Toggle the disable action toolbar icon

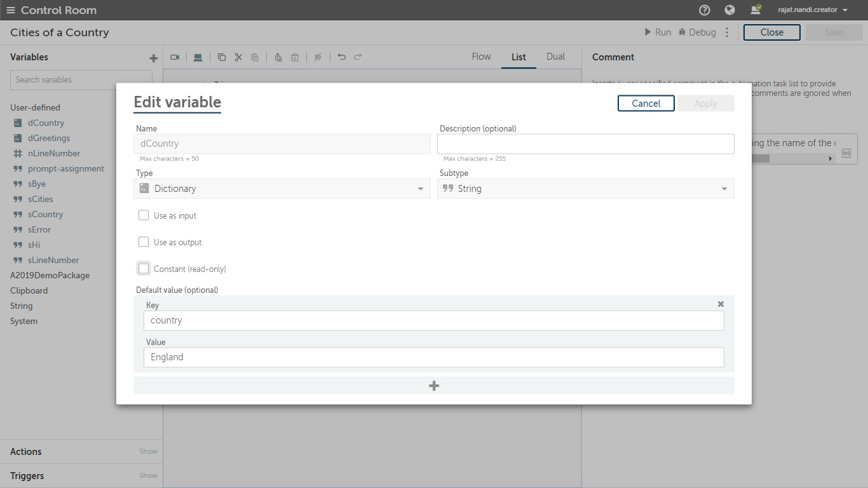pos(318,57)
